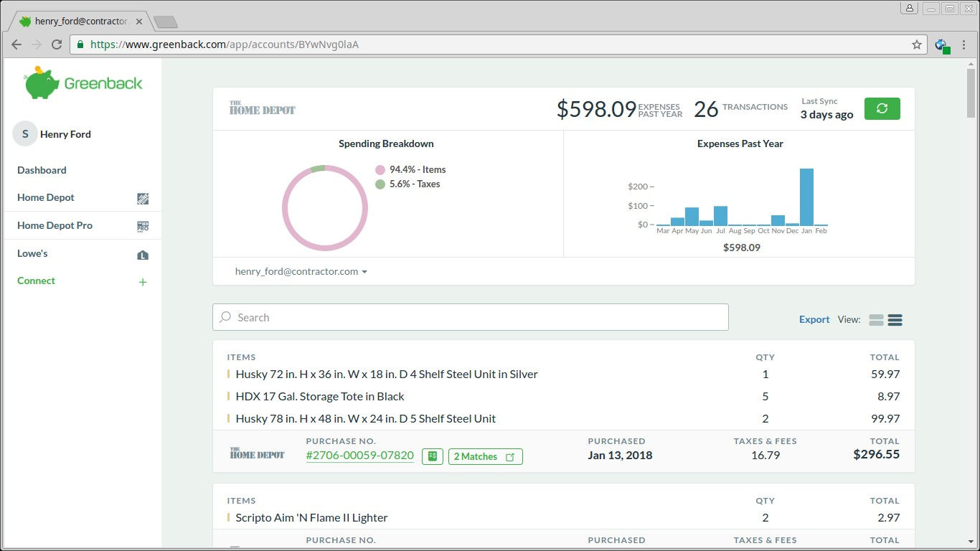The width and height of the screenshot is (980, 551).
Task: Click the Lowe's sidebar store icon
Action: pos(143,255)
